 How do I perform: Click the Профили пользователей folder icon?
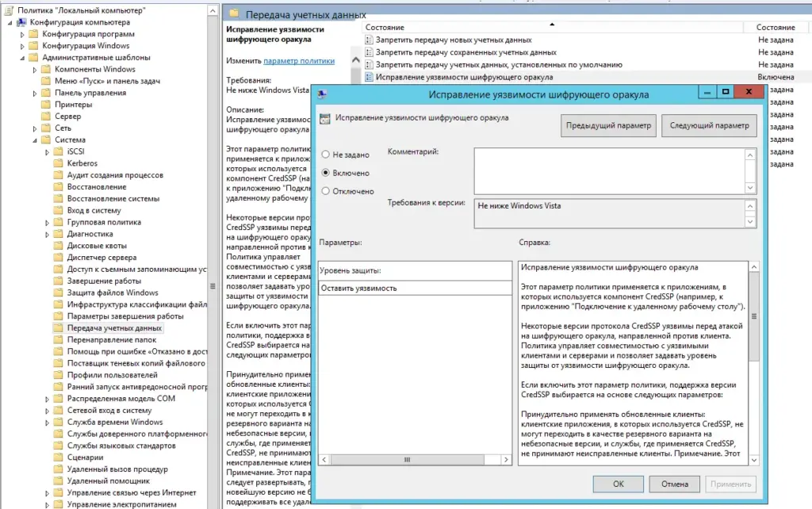tap(59, 375)
